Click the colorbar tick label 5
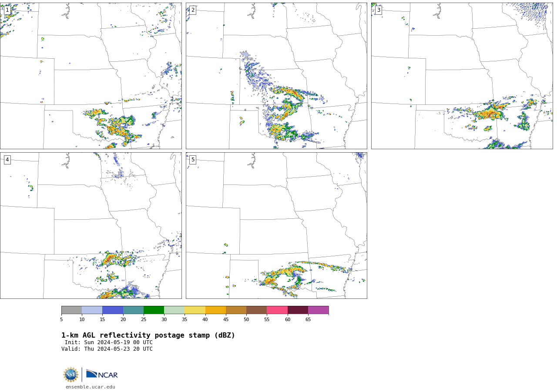 [x=61, y=320]
